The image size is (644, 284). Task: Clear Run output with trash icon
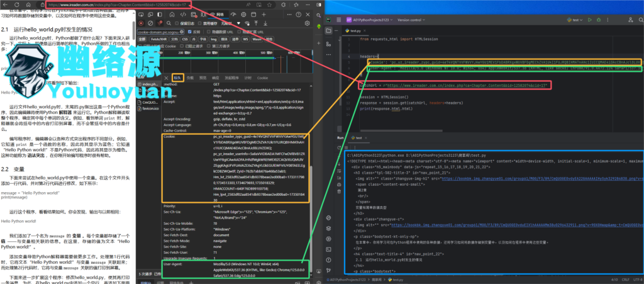(x=339, y=191)
